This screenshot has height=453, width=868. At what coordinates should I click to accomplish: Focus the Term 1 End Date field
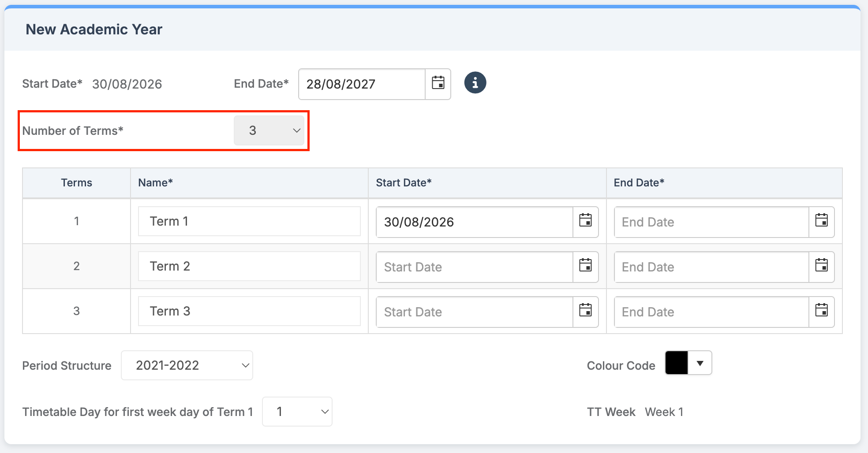711,222
